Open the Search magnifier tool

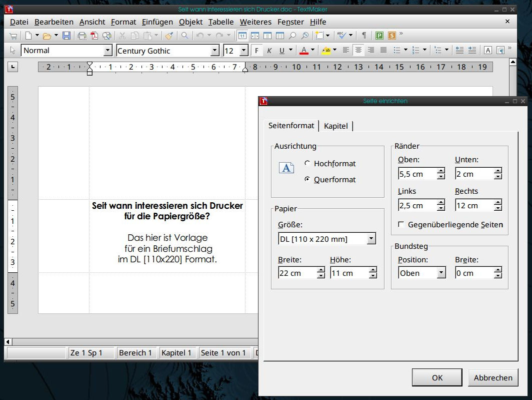point(184,36)
